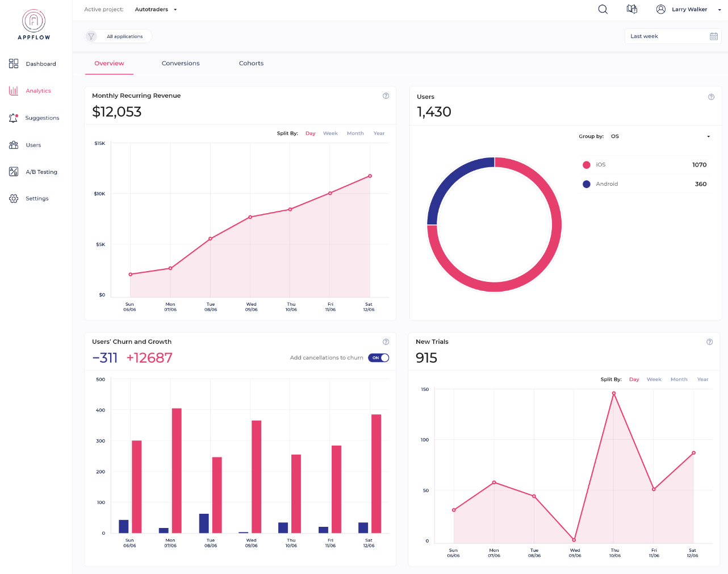Open the Larry Walker account menu
The image size is (728, 574).
688,9
